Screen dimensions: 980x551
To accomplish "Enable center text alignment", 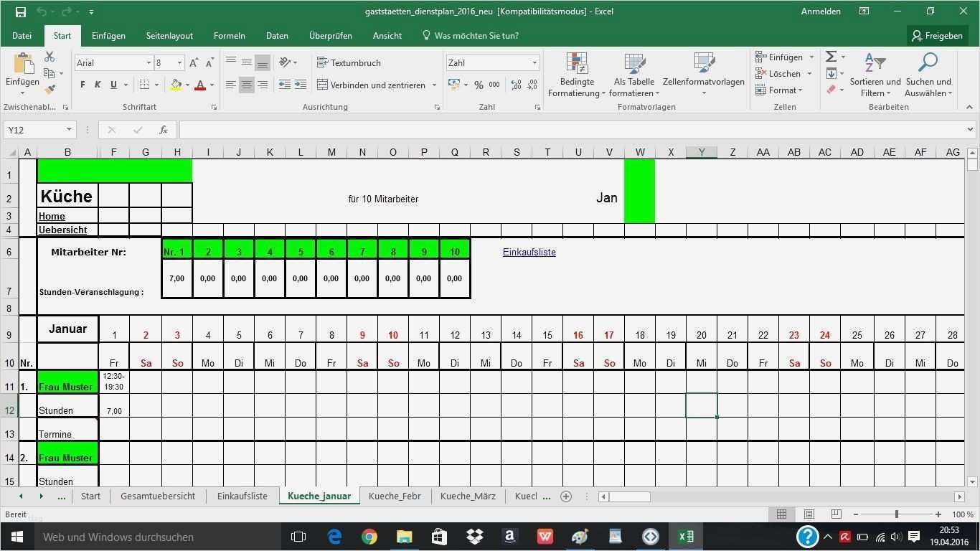I will 246,85.
